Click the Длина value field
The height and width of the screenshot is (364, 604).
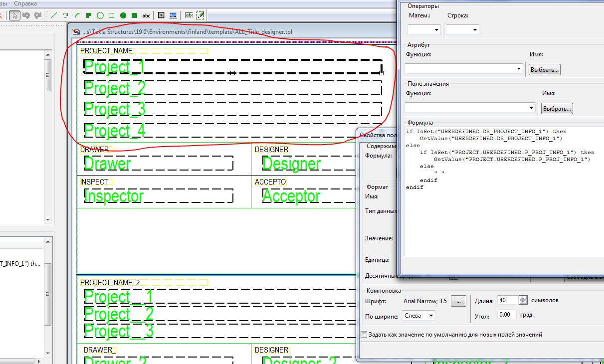pyautogui.click(x=508, y=300)
